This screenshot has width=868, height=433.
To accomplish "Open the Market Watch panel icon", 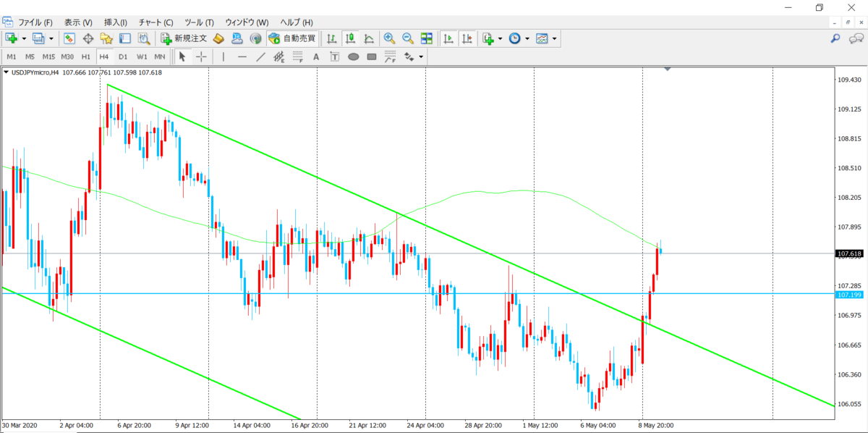I will coord(69,38).
